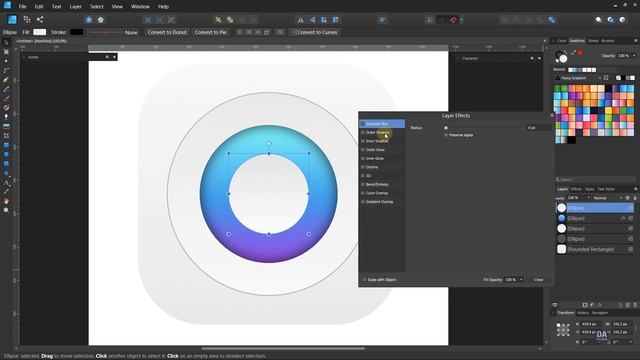Select the Color Overlay effect entry
Screen dimensions: 640x360
click(x=376, y=193)
